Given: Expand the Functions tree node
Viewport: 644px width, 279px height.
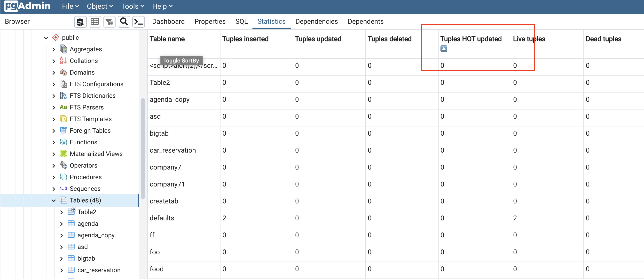Looking at the screenshot, I should [54, 142].
